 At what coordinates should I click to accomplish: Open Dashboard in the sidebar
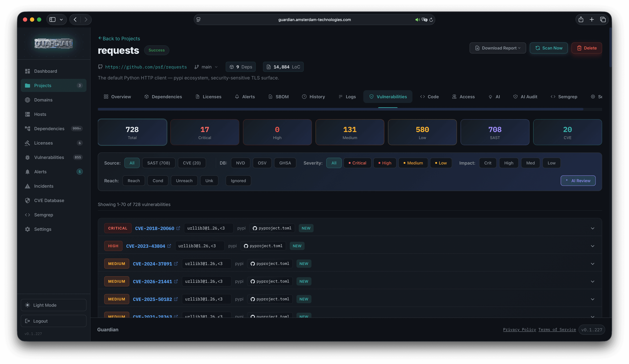(53, 71)
